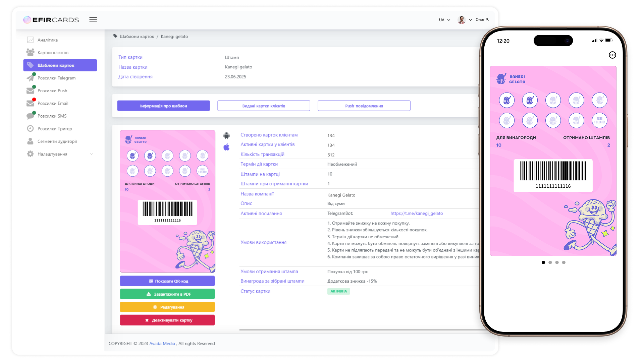The width and height of the screenshot is (644, 362).
Task: Go to Шаблони карток breadcrumb
Action: click(x=137, y=37)
